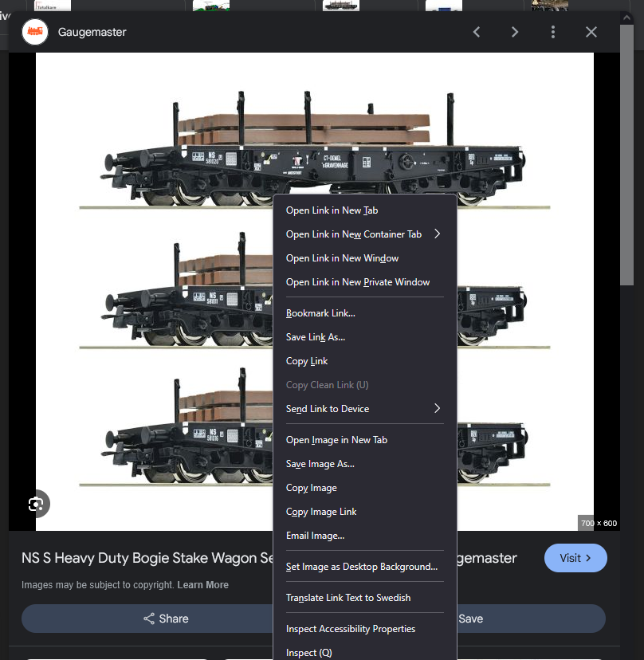Select Copy Image Link menu entry
This screenshot has height=660, width=644.
pos(321,512)
